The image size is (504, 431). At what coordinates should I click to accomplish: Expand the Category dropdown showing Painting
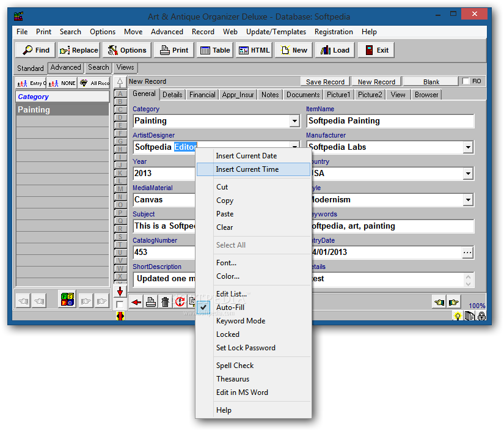(x=294, y=121)
